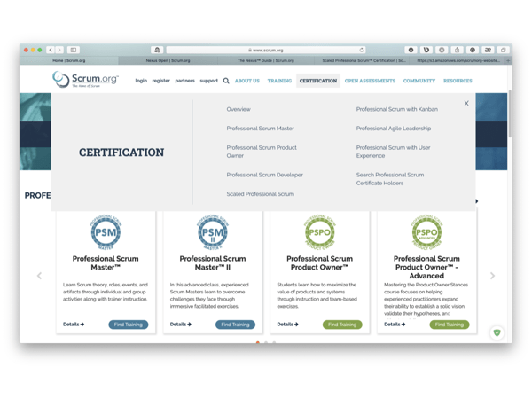The height and width of the screenshot is (399, 532).
Task: Find Training for Professional Scrum Master II
Action: [236, 325]
